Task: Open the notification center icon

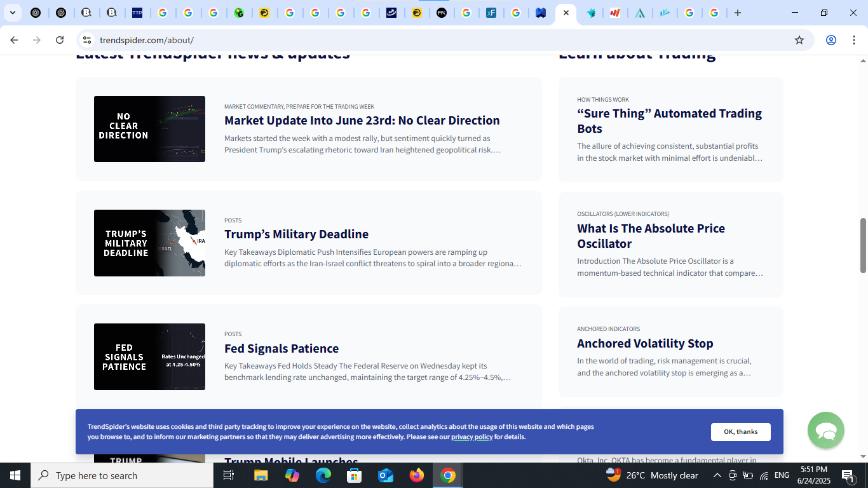Action: pyautogui.click(x=848, y=475)
